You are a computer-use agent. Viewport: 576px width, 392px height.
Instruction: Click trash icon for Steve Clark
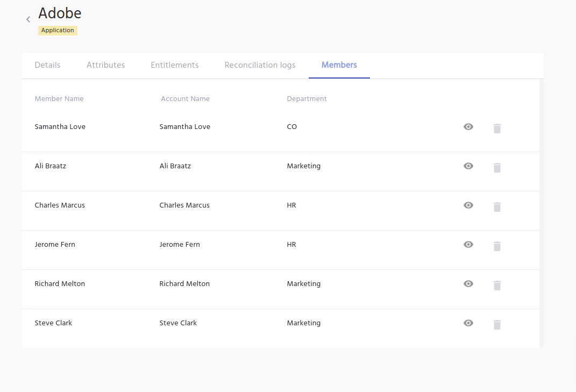[497, 324]
